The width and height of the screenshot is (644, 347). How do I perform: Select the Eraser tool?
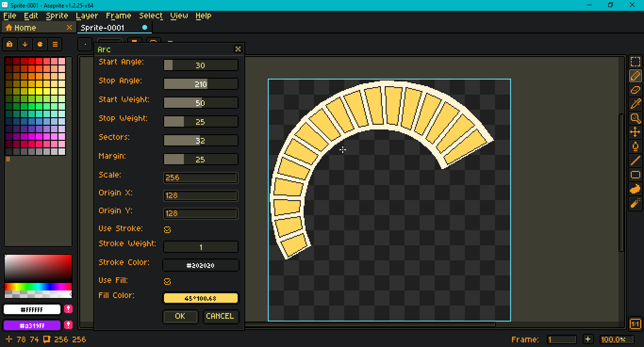pyautogui.click(x=635, y=90)
